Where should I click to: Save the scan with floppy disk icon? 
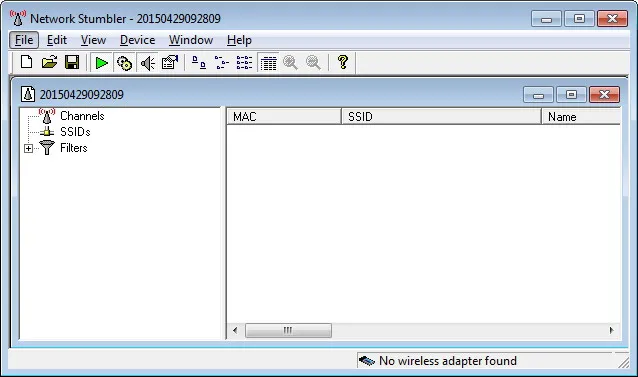[x=72, y=63]
